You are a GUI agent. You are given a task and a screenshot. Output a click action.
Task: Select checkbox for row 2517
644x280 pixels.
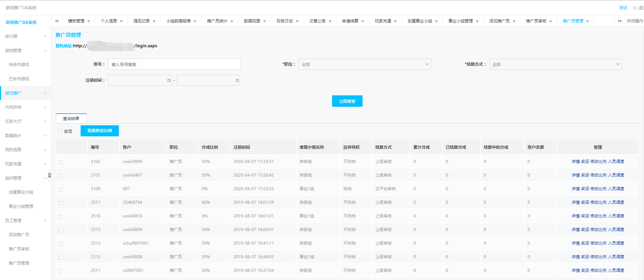(61, 203)
